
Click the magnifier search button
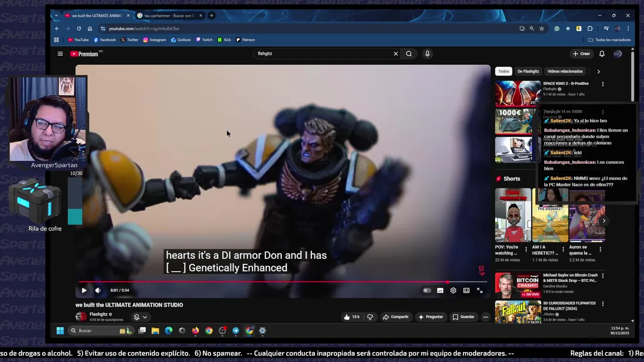[409, 54]
